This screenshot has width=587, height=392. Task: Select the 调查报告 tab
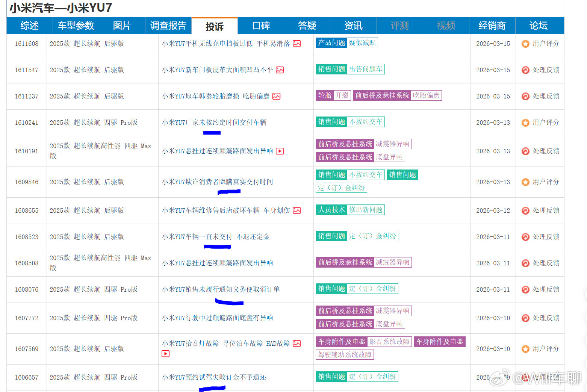point(168,26)
